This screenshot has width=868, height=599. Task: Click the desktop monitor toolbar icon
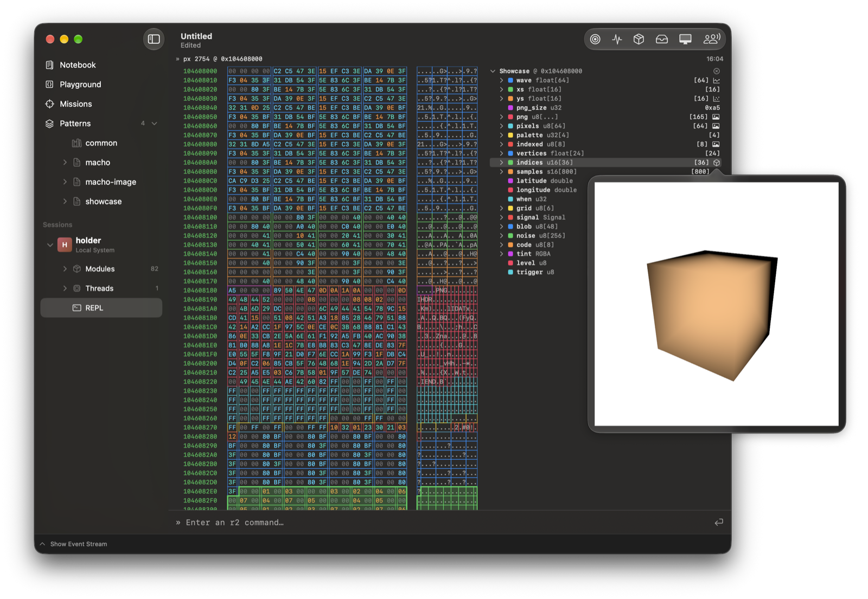(685, 39)
